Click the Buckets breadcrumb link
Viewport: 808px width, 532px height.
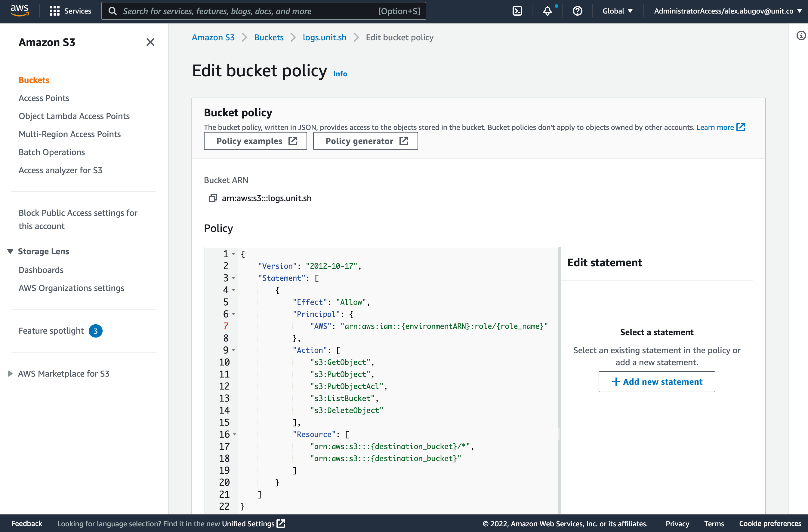coord(269,37)
